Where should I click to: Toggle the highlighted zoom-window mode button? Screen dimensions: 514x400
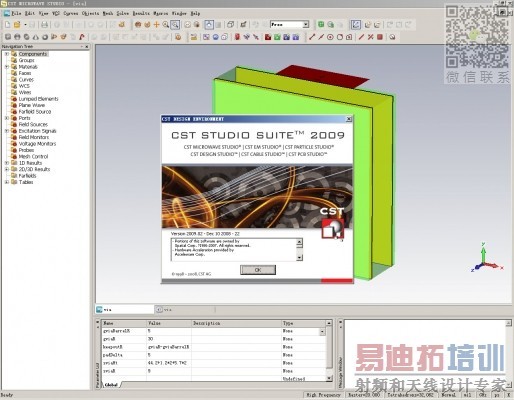pos(175,24)
